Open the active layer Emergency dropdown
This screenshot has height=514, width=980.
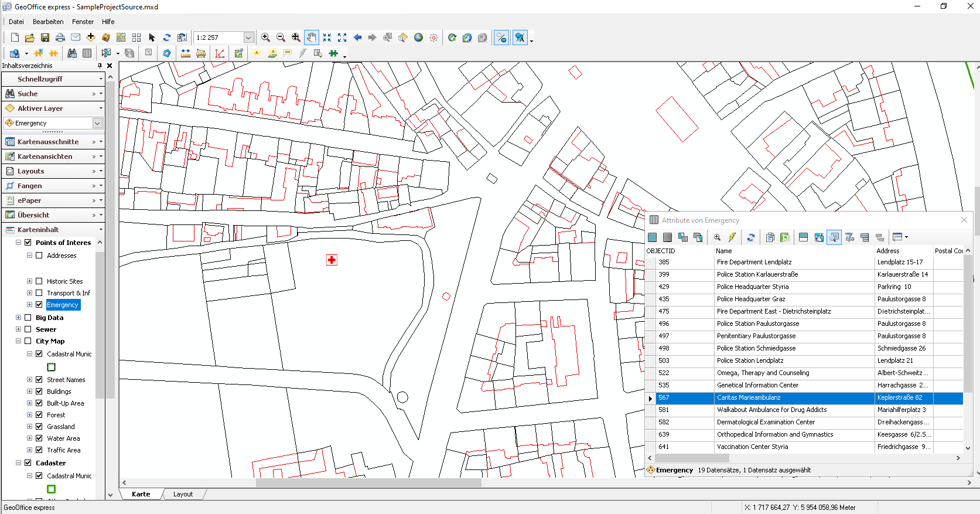click(x=97, y=123)
